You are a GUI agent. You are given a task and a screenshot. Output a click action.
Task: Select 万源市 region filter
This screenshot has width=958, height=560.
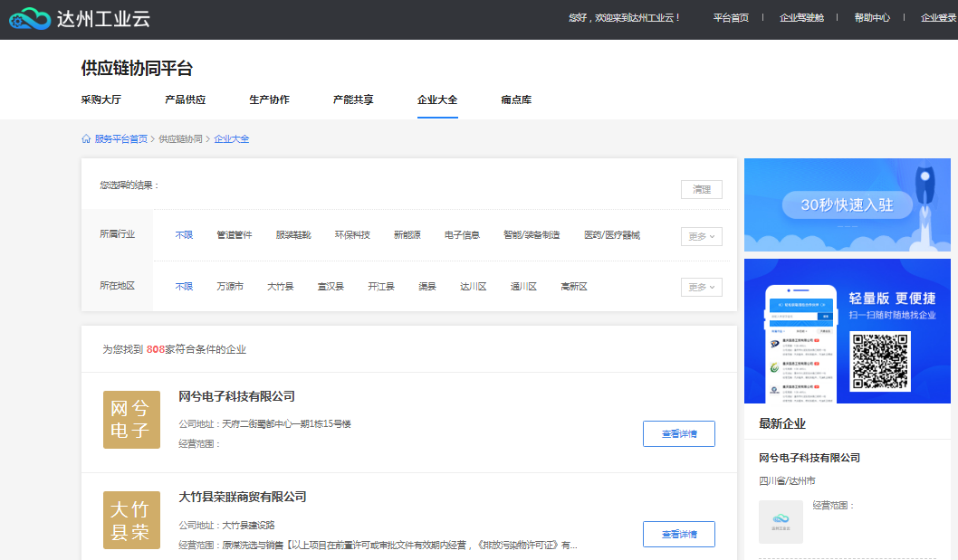tap(230, 287)
